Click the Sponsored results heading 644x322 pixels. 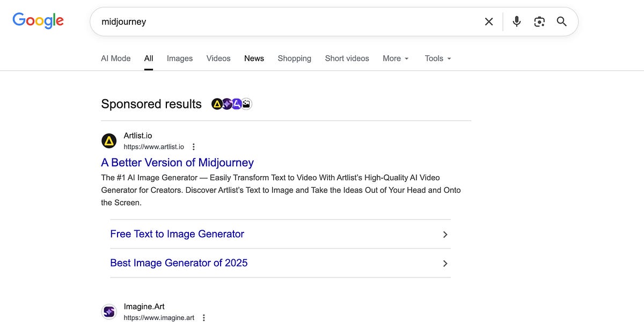151,104
